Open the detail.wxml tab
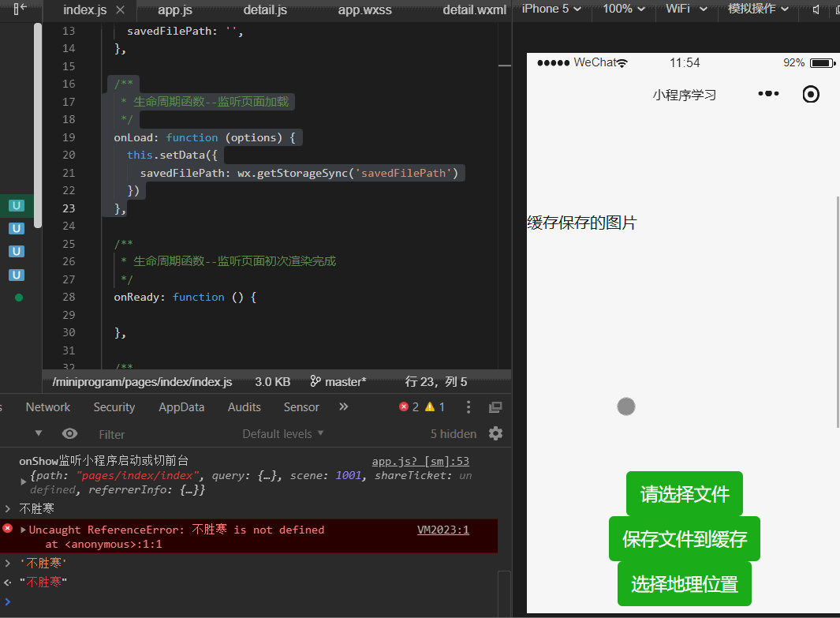The width and height of the screenshot is (840, 618). (x=474, y=9)
